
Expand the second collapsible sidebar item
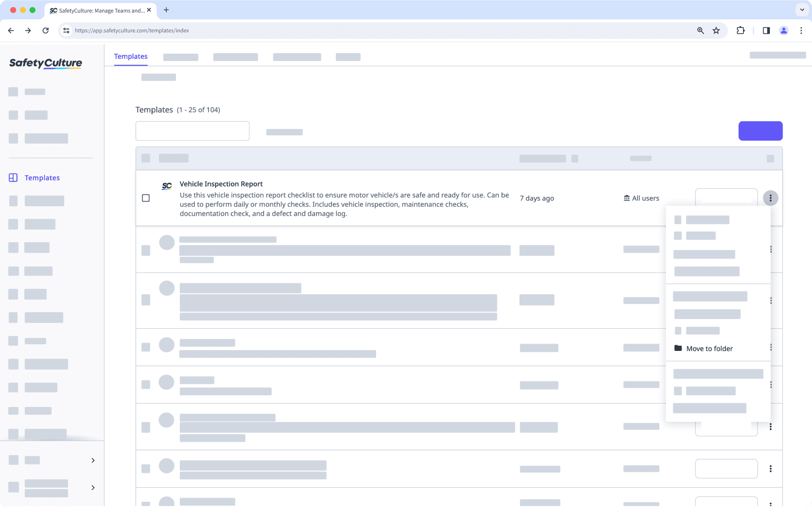click(x=93, y=488)
